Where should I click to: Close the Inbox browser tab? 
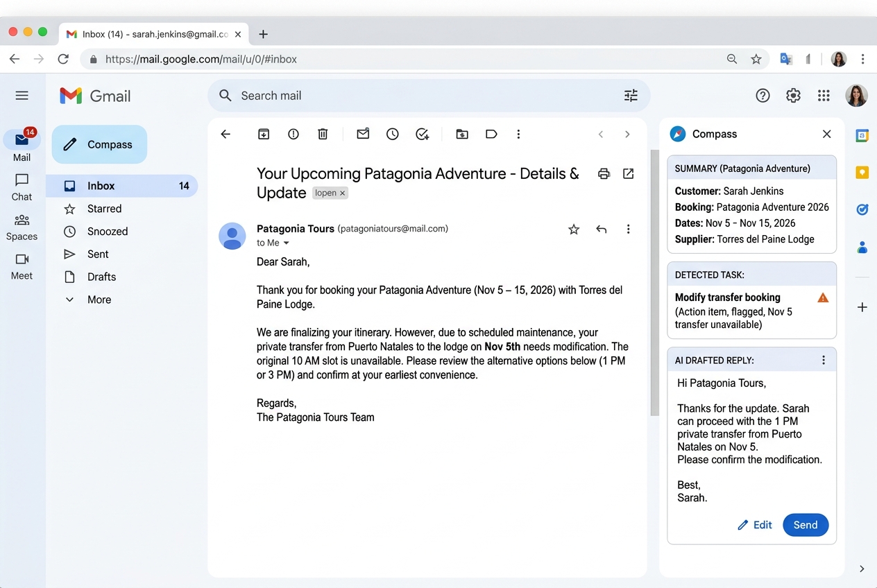point(238,34)
